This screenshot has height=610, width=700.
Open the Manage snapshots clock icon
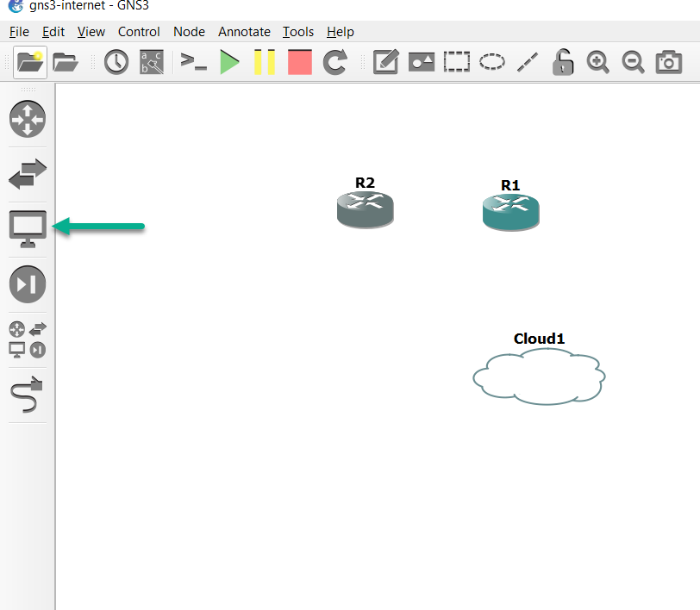click(116, 62)
